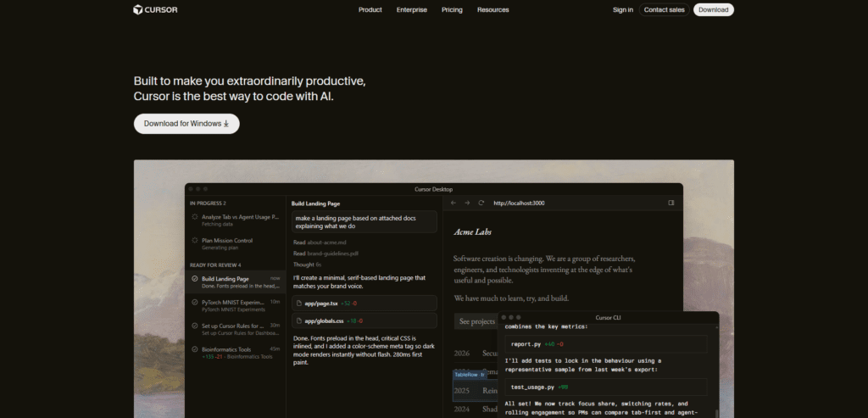
Task: Open the app/page.tsx file chip
Action: tap(364, 304)
